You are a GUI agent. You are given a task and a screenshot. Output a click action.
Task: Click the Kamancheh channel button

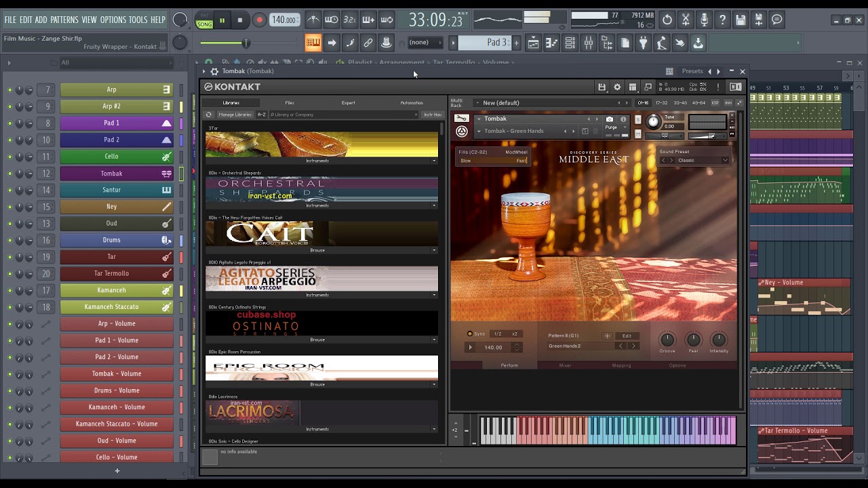117,290
